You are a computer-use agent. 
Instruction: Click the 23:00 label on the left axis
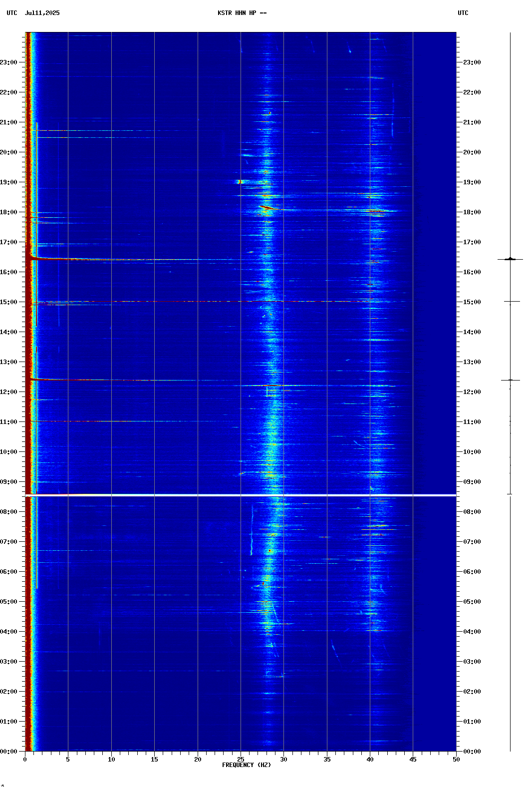tap(8, 62)
